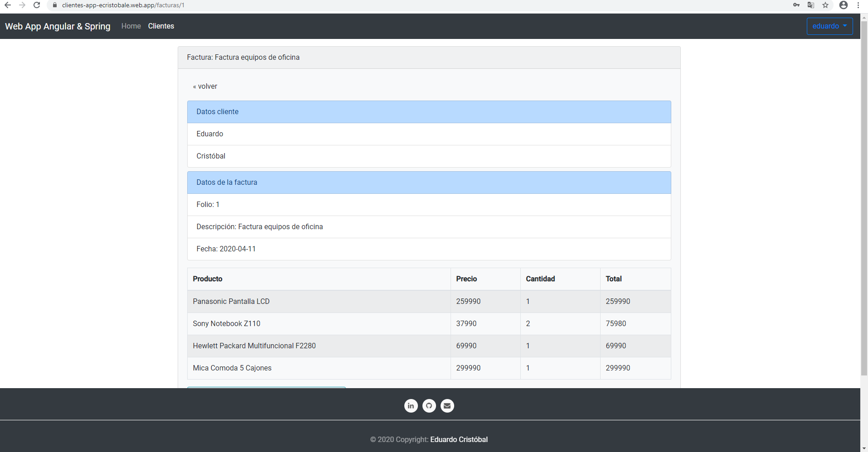Open the GitHub footer icon
This screenshot has height=452, width=868.
429,406
